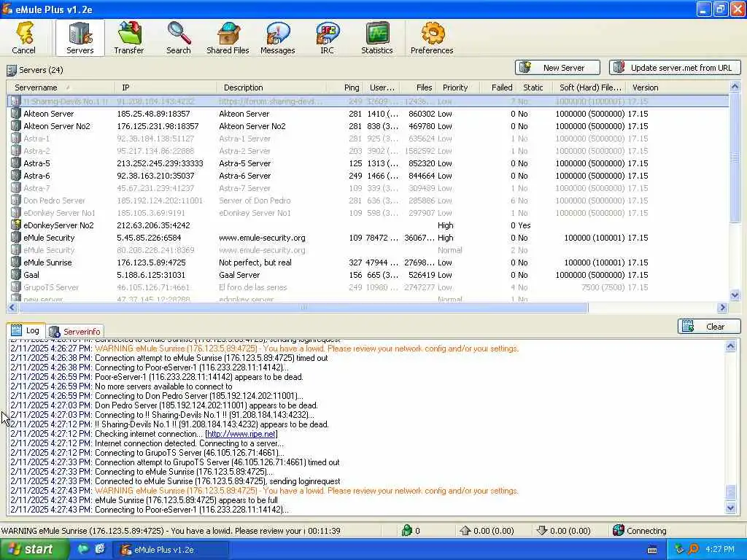The height and width of the screenshot is (560, 747).
Task: Select the Astra-7 server name
Action: pos(36,188)
